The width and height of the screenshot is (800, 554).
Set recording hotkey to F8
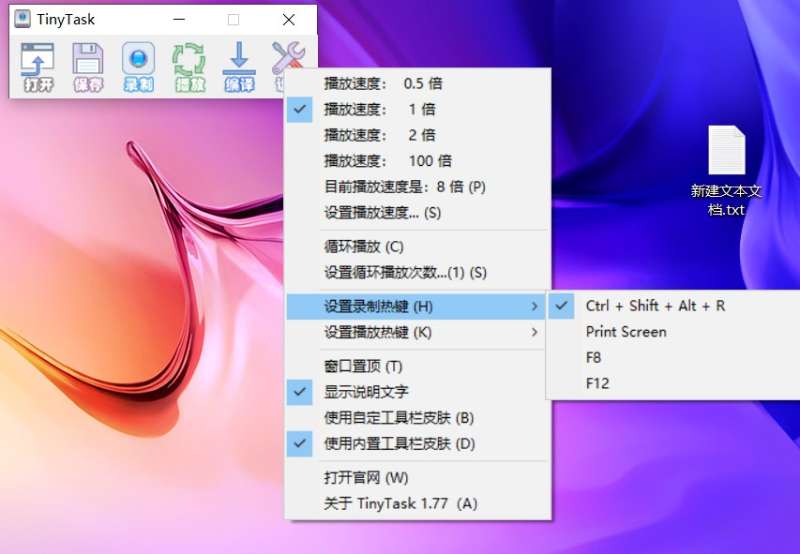click(x=674, y=358)
